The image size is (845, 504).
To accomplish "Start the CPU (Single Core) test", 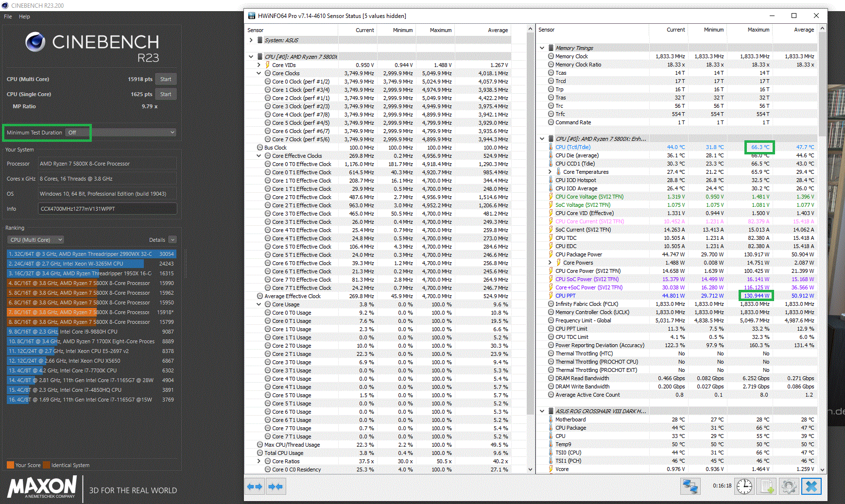I will click(166, 94).
